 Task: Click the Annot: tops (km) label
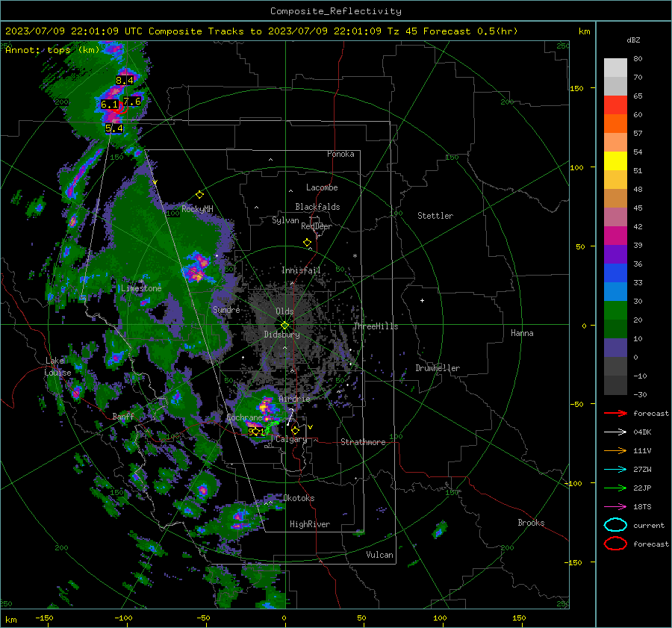(52, 50)
